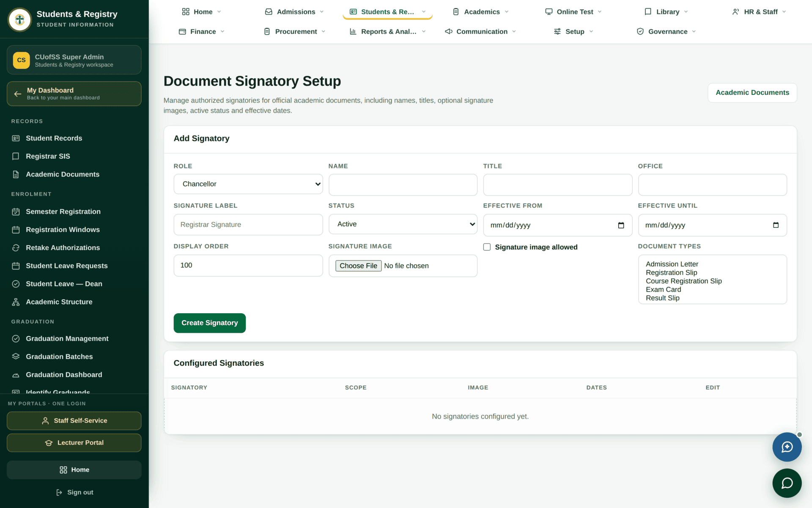Click the Staff Self-Service person icon
This screenshot has width=812, height=508.
(45, 421)
